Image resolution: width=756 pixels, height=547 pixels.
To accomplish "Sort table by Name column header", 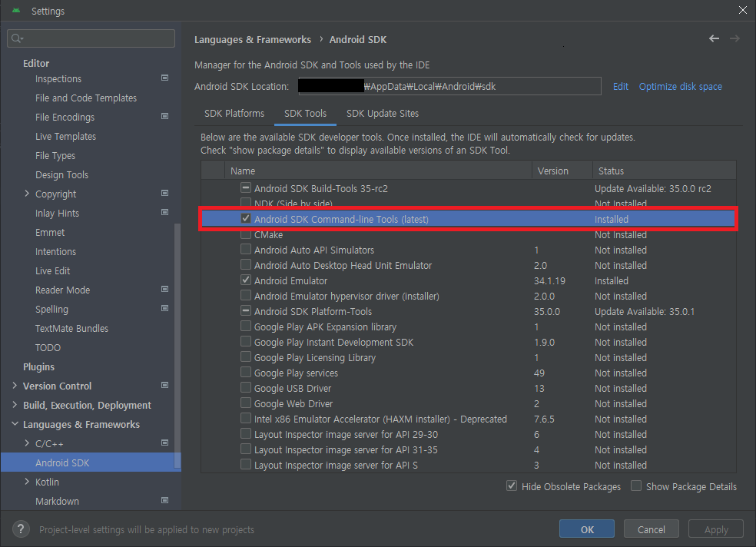I will (x=378, y=171).
